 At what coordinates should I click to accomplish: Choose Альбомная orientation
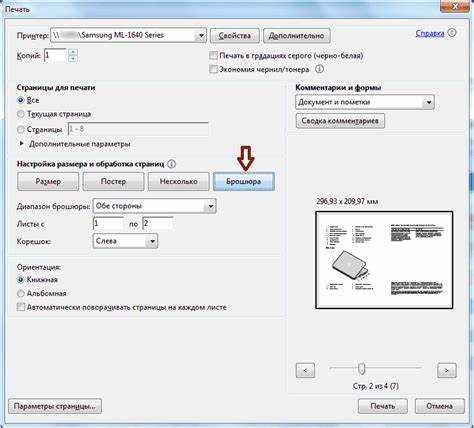click(x=21, y=293)
